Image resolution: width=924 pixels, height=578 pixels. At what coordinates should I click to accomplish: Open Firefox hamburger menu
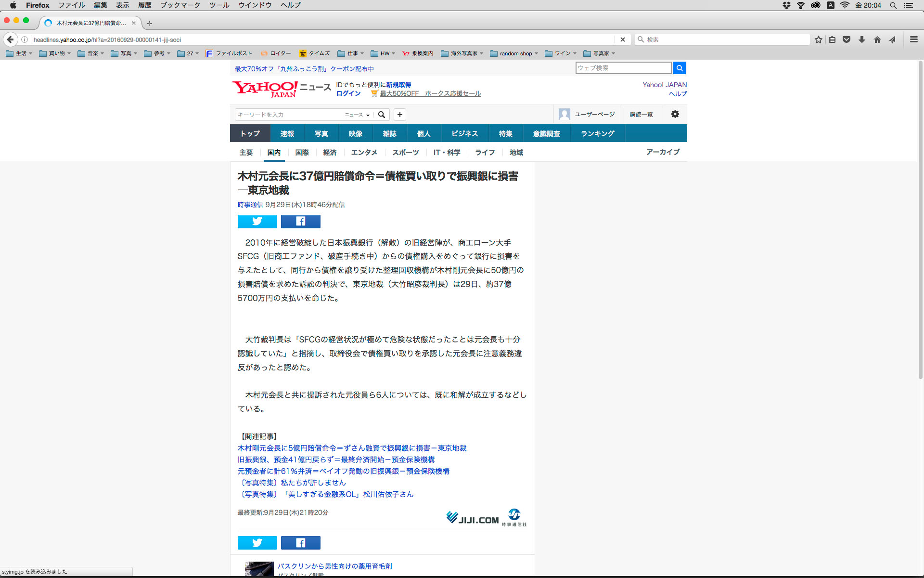pyautogui.click(x=913, y=39)
